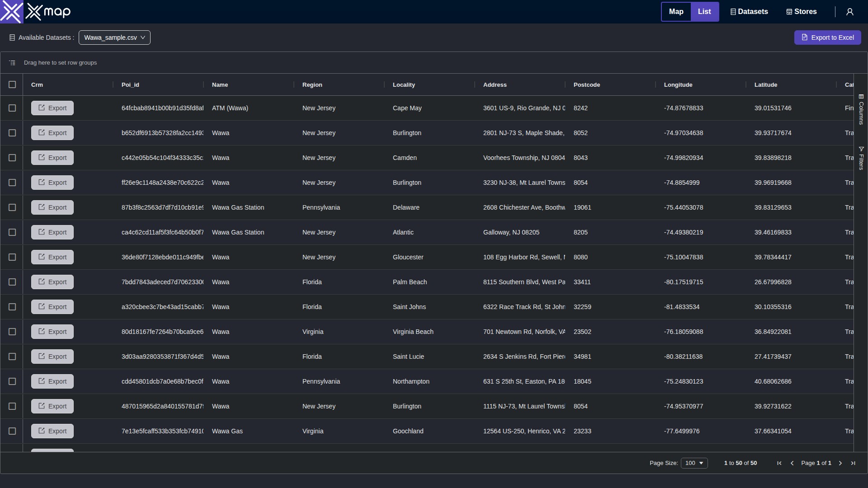868x488 pixels.
Task: Go to the first page arrow
Action: [779, 463]
